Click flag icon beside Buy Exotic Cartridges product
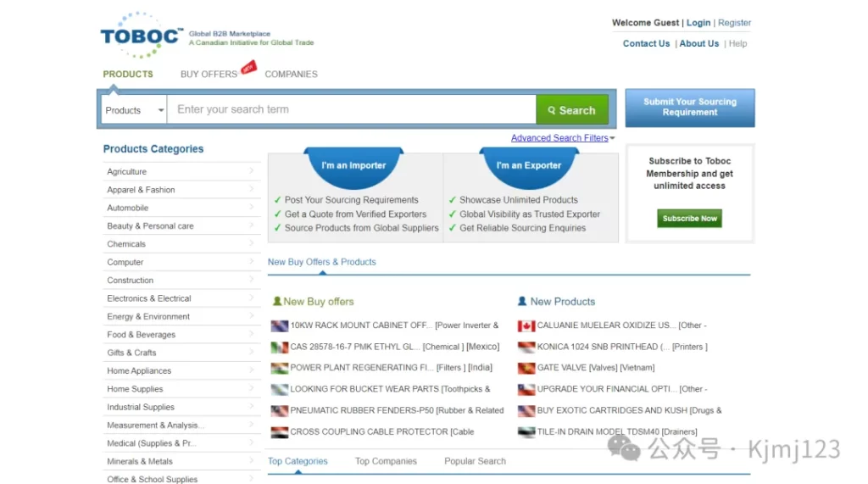Image resolution: width=868 pixels, height=484 pixels. pos(526,410)
